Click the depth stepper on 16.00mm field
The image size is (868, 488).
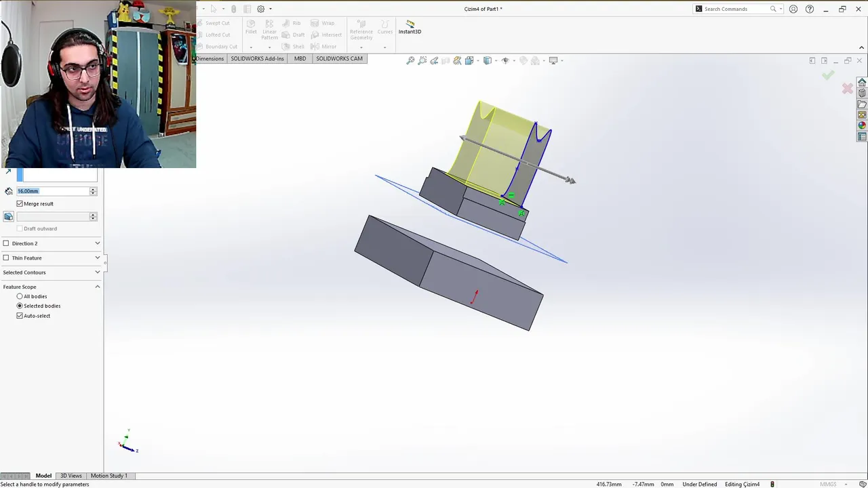[93, 191]
